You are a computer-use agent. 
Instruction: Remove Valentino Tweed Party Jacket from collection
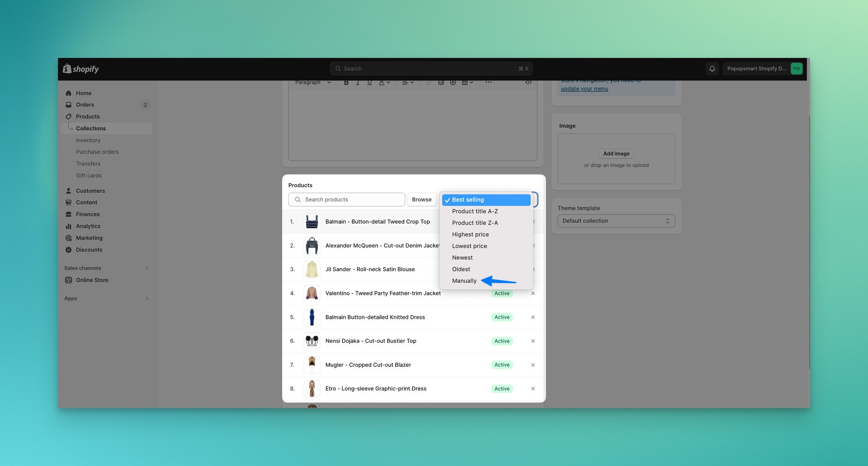click(533, 293)
